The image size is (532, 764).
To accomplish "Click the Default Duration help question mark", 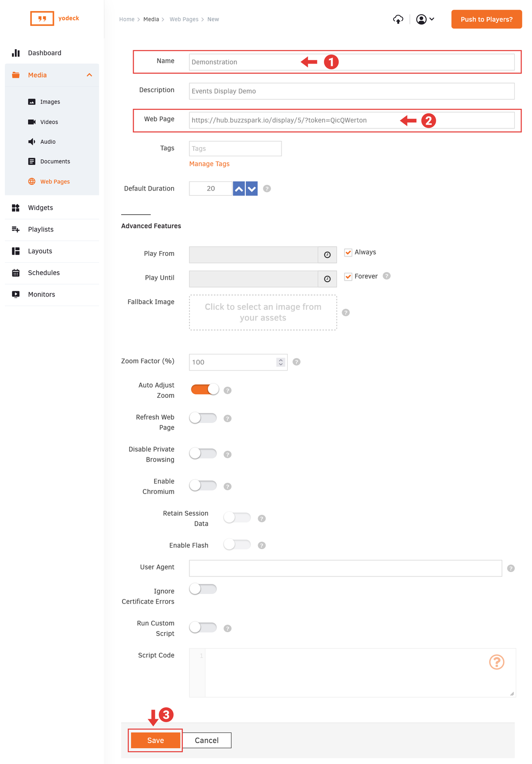I will click(x=267, y=189).
